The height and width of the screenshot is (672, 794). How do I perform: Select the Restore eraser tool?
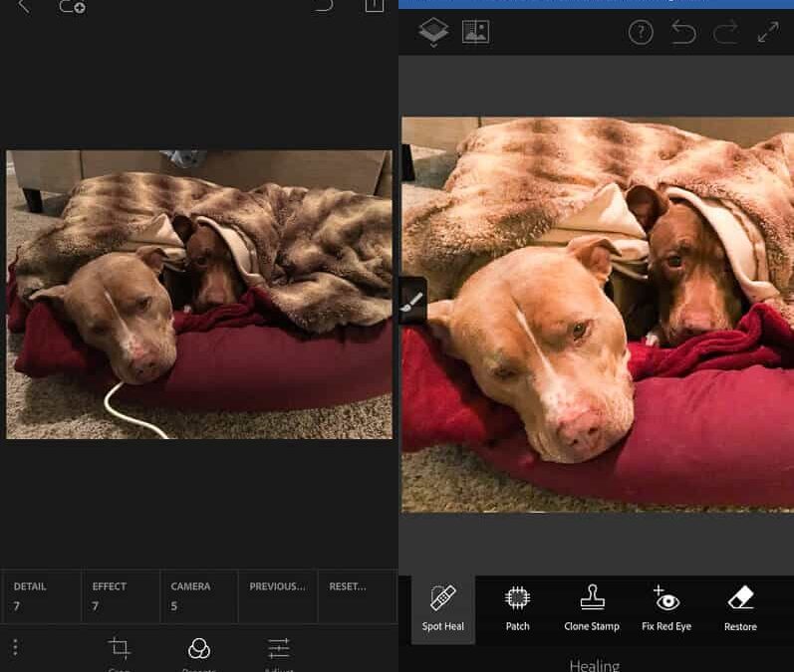pyautogui.click(x=740, y=608)
